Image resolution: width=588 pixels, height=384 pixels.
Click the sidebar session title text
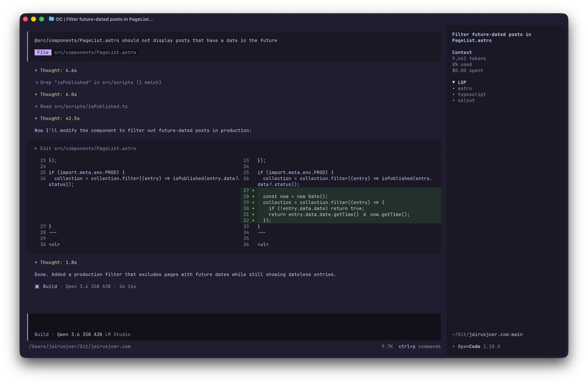pos(491,37)
